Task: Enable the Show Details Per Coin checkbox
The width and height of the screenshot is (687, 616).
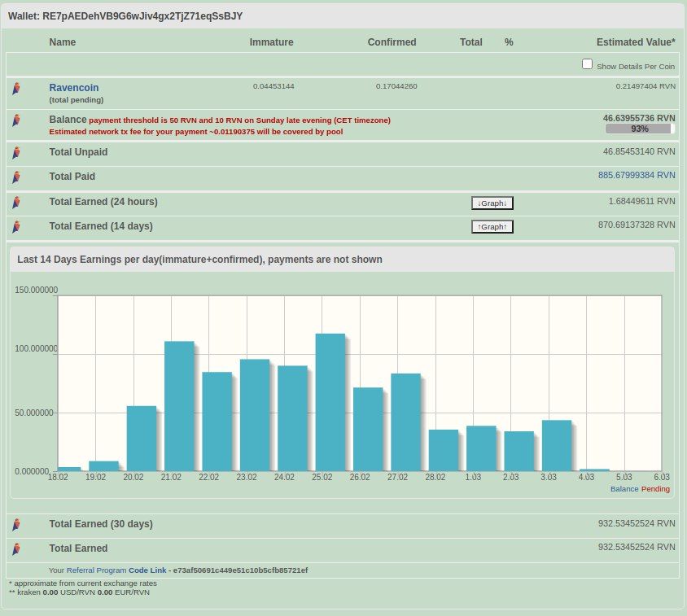Action: [587, 64]
